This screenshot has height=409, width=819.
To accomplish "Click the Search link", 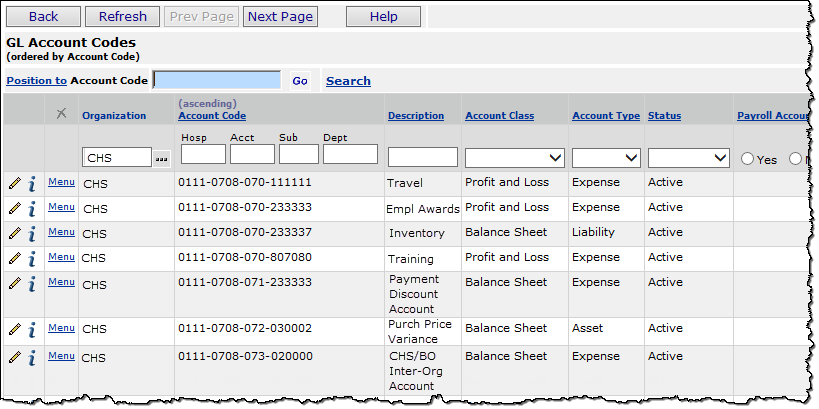I will tap(348, 81).
